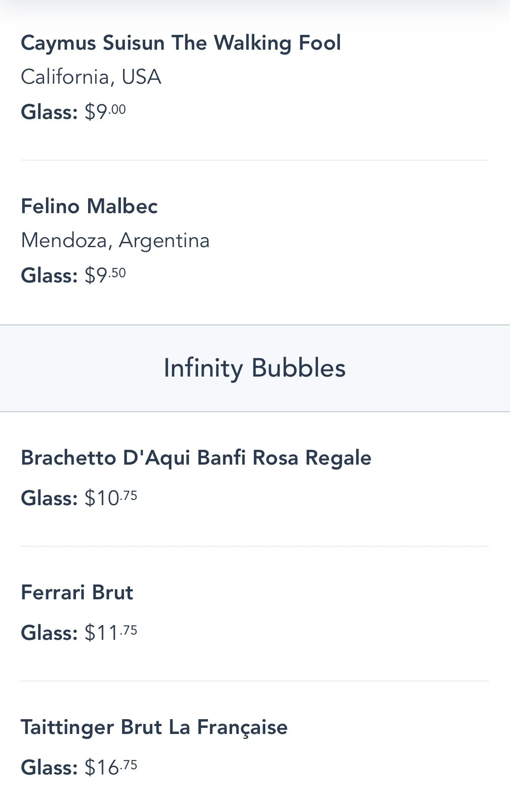Tap the $16.75 glass price
Viewport: 510px width, 812px height.
(111, 767)
